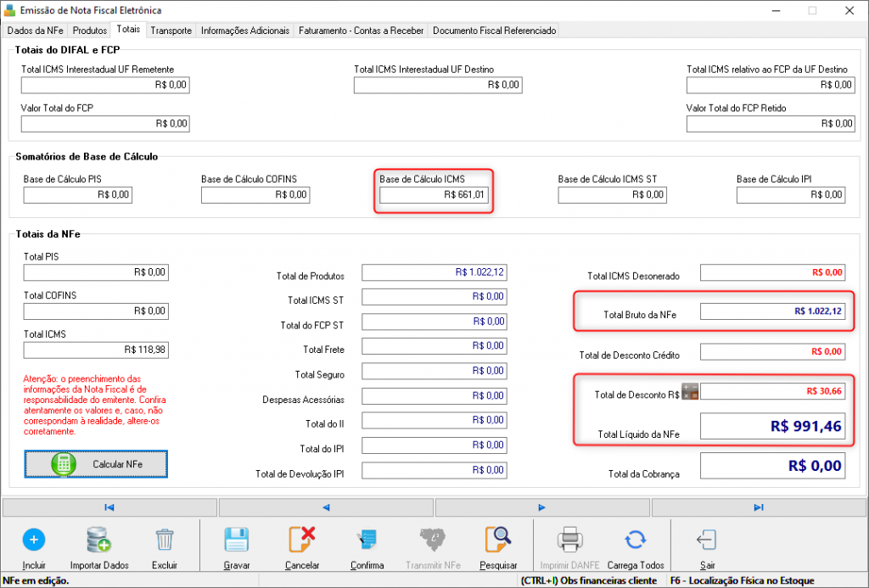Open calculator icon beside Total de Desconto
869x588 pixels.
click(x=690, y=391)
